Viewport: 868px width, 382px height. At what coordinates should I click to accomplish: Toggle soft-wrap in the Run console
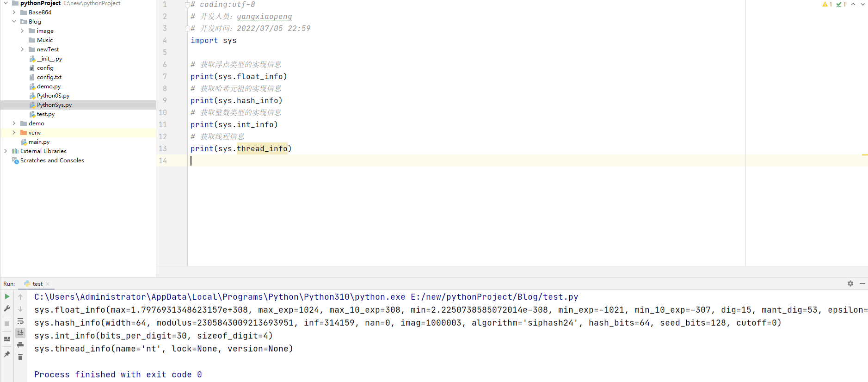pyautogui.click(x=20, y=321)
